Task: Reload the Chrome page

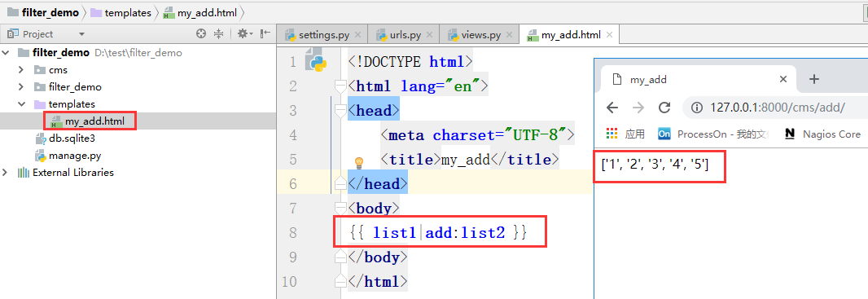Action: [x=664, y=108]
